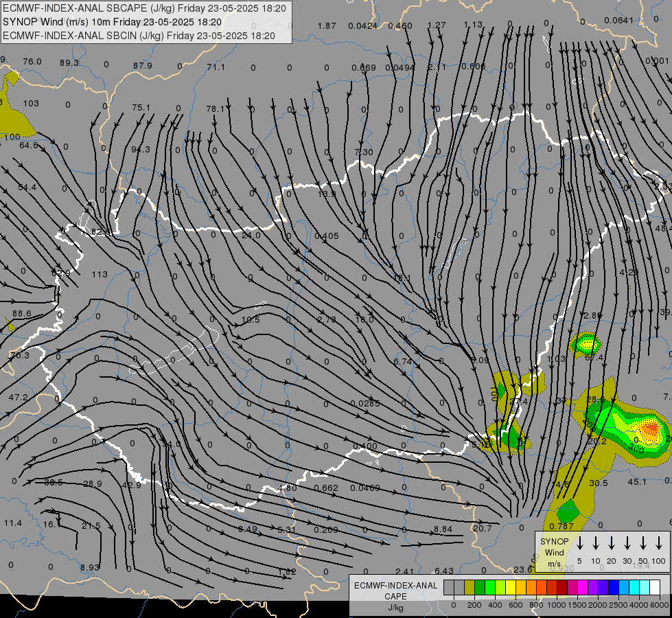Click the map value 71.1

click(x=216, y=67)
